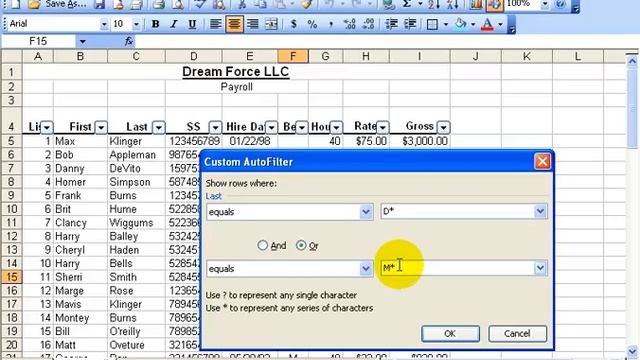Image resolution: width=640 pixels, height=360 pixels.
Task: Click the M* criteria text field
Action: click(x=458, y=268)
